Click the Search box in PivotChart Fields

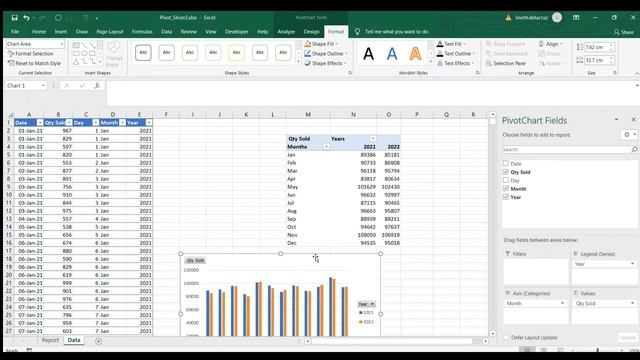[566, 150]
